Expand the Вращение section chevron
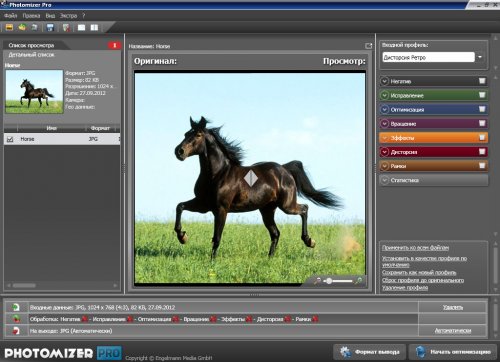 point(385,124)
